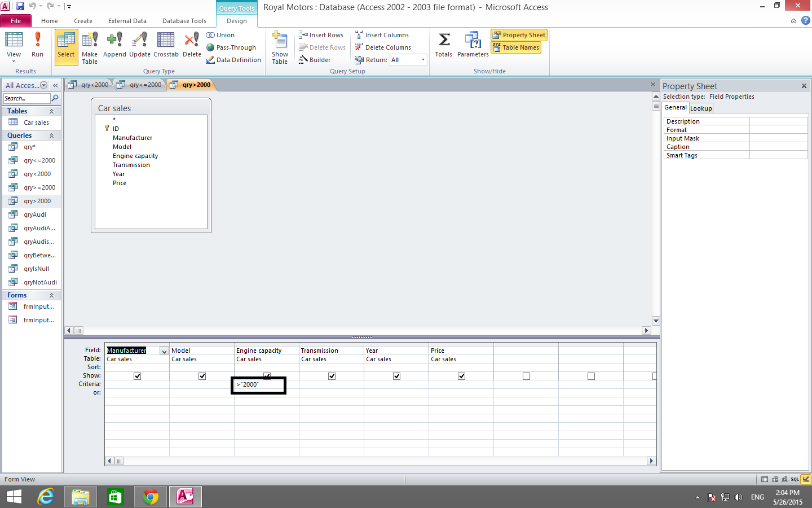Image resolution: width=812 pixels, height=508 pixels.
Task: Click the Description property field
Action: tap(778, 121)
